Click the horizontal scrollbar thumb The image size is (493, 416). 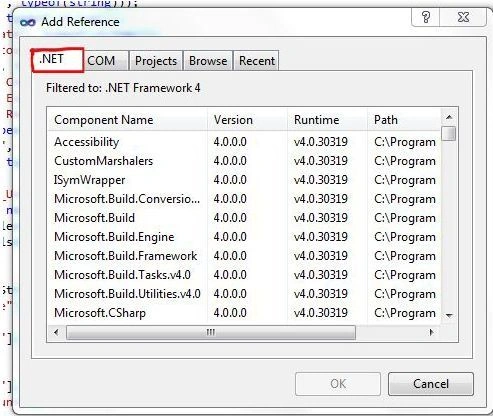211,332
